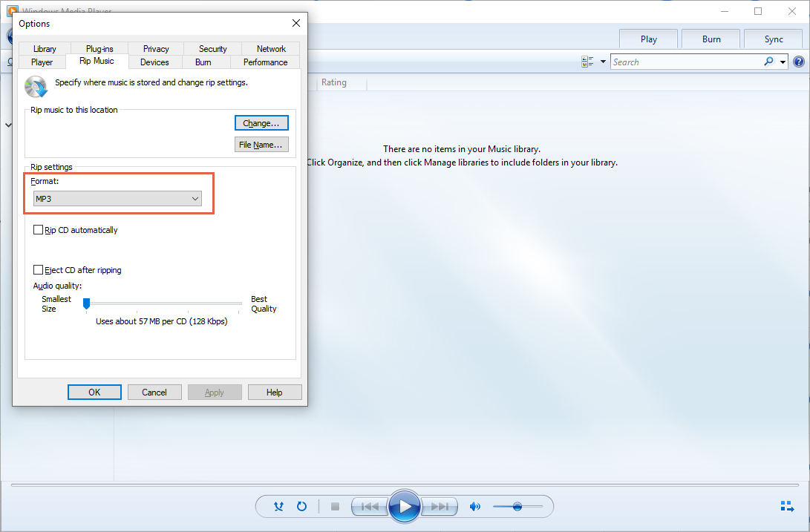This screenshot has width=810, height=532.
Task: Apply settings with the OK button
Action: (94, 392)
